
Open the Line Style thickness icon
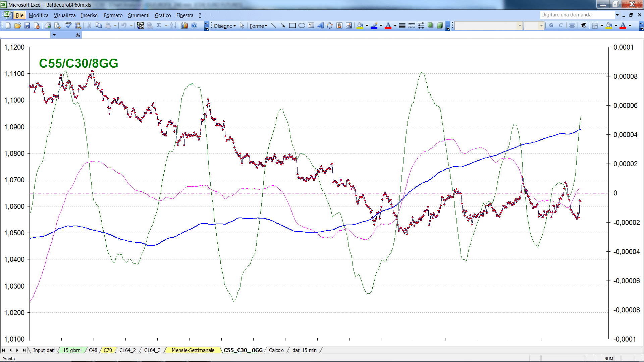coord(402,26)
